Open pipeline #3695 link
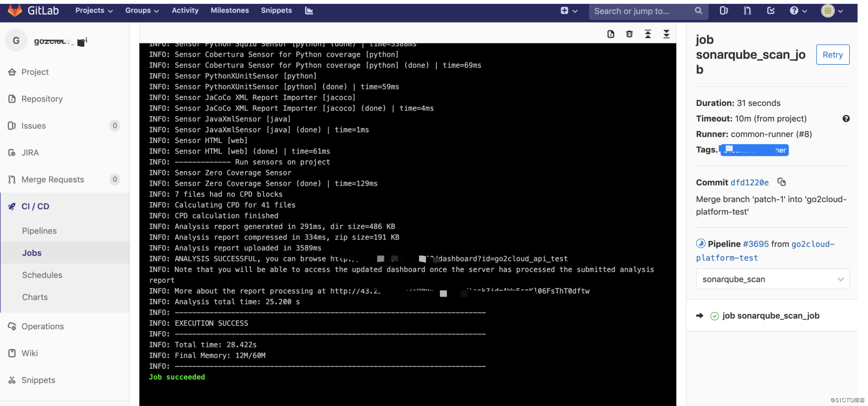 (x=755, y=244)
